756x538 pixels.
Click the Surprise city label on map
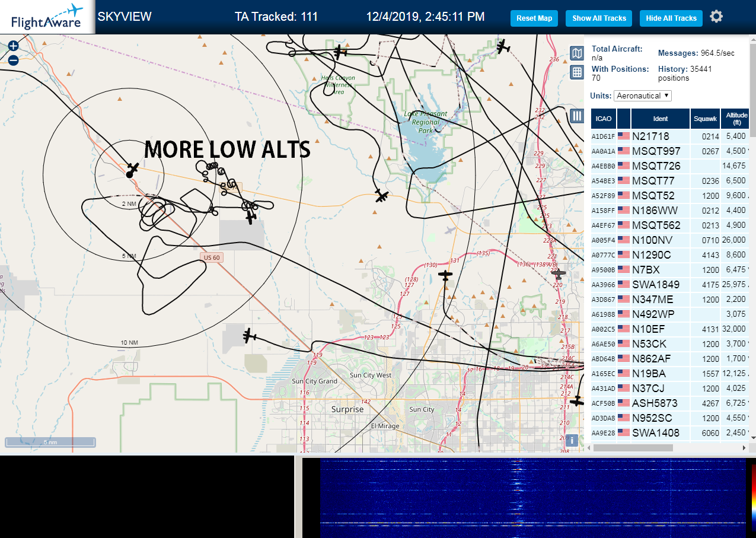(x=347, y=409)
